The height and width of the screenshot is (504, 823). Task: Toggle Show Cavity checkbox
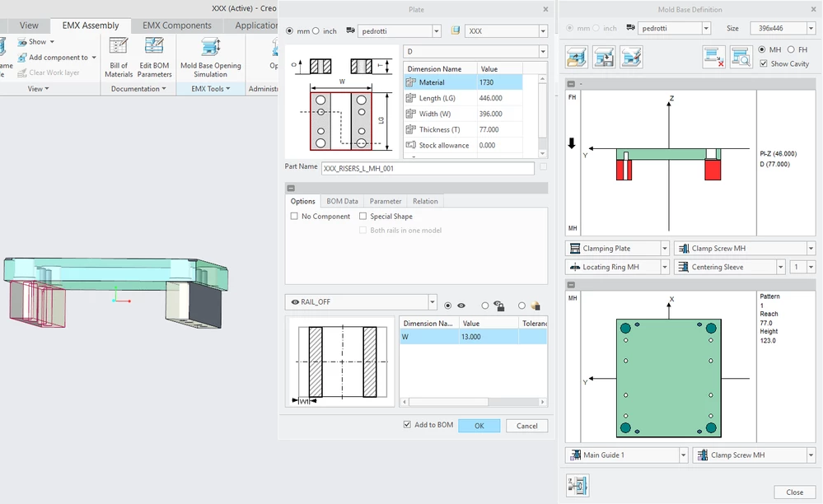[x=764, y=63]
